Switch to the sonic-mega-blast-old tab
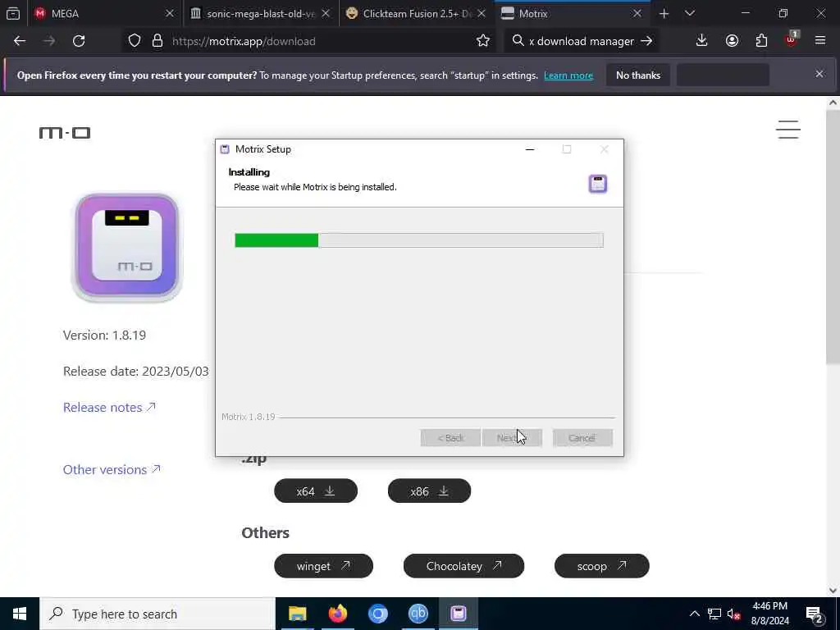Viewport: 840px width, 630px height. (x=261, y=13)
